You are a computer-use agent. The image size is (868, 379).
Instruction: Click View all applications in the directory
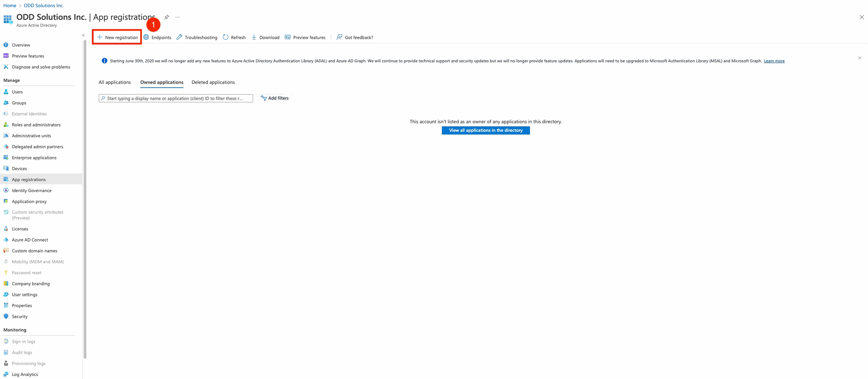[x=486, y=130]
